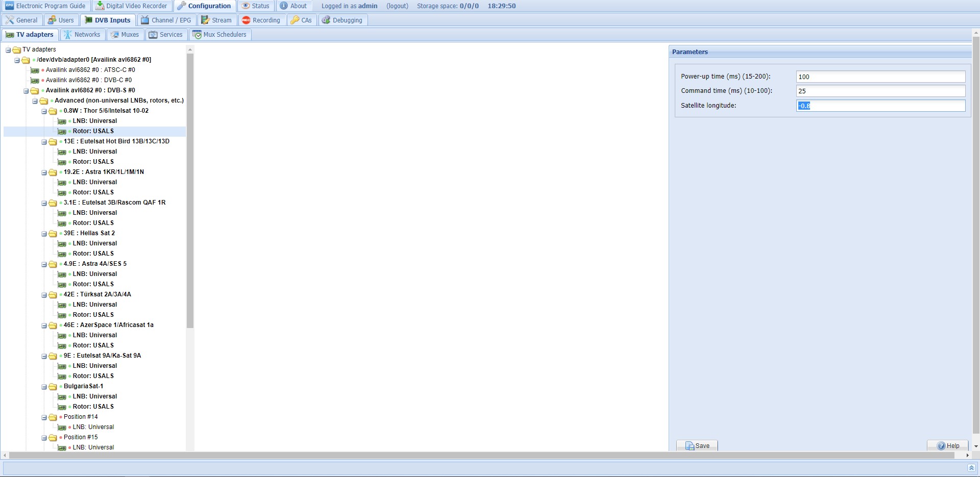This screenshot has height=477, width=980.
Task: Select 4.9E : Astra 4A/SES 5 entry
Action: coord(95,264)
